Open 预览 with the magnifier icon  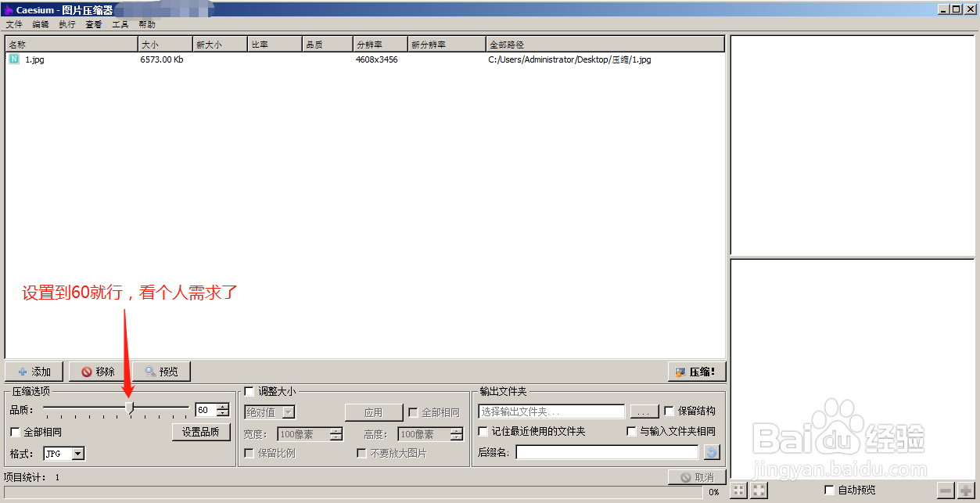[161, 372]
